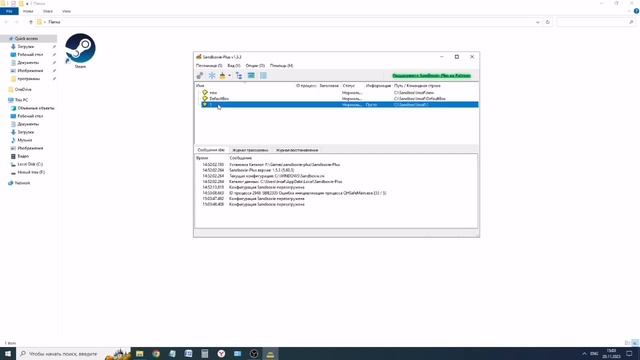
Task: Click the snowflake icon in Sandboxie toolbar
Action: (212, 76)
